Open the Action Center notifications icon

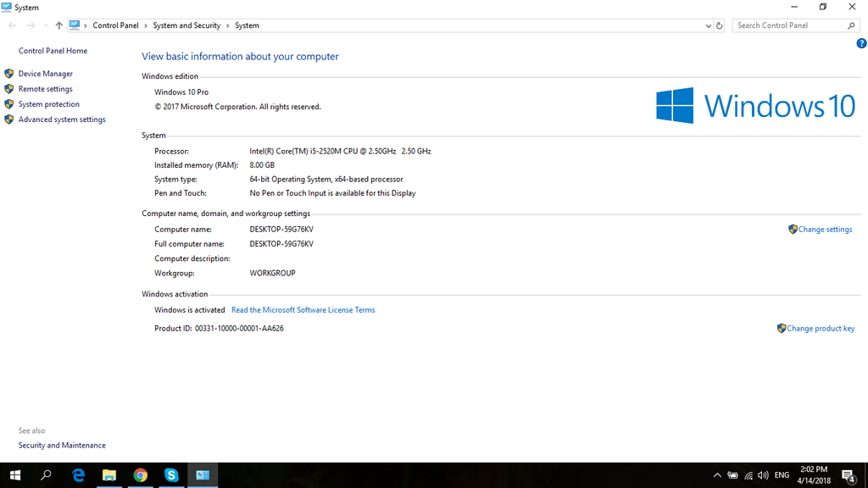point(848,475)
